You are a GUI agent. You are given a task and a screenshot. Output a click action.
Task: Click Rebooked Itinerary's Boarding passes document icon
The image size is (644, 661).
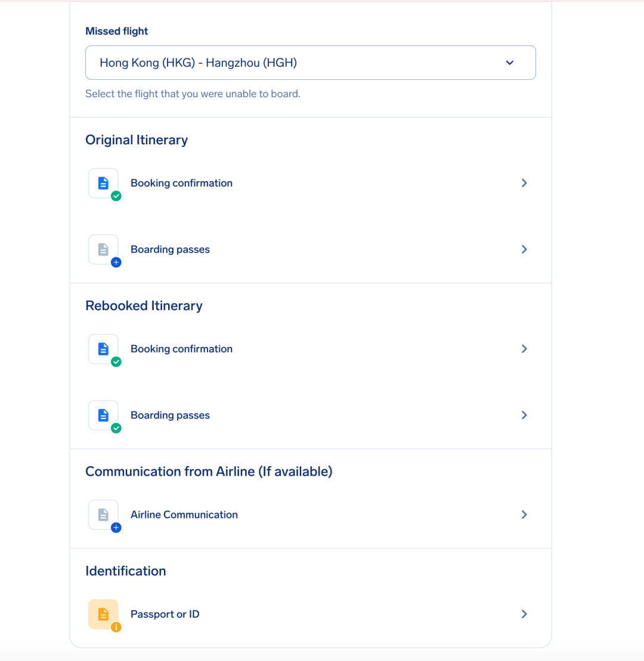point(103,415)
